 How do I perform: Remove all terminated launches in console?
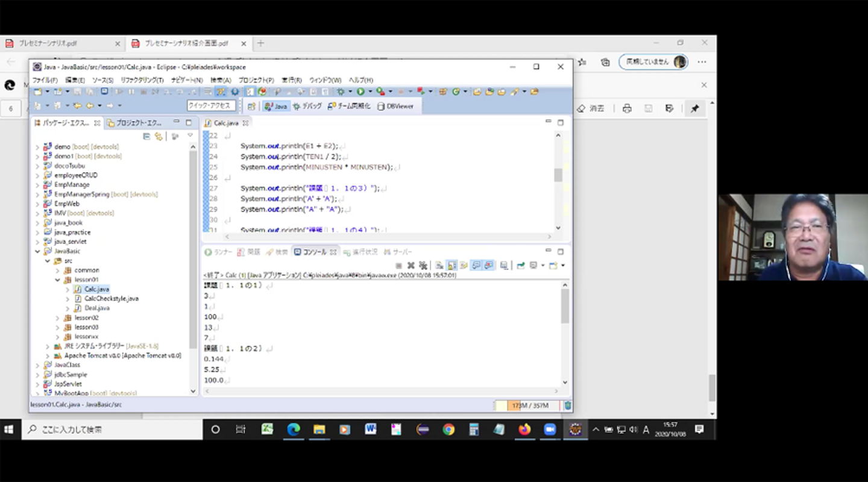point(423,266)
